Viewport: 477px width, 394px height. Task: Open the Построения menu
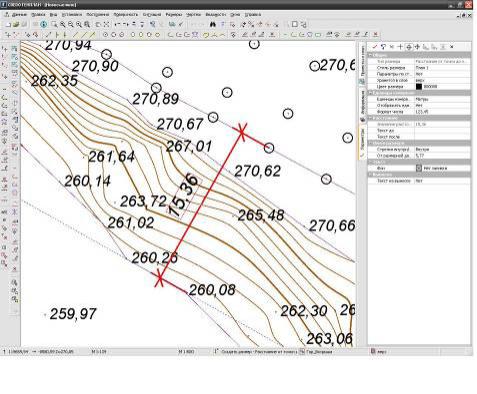tap(97, 15)
